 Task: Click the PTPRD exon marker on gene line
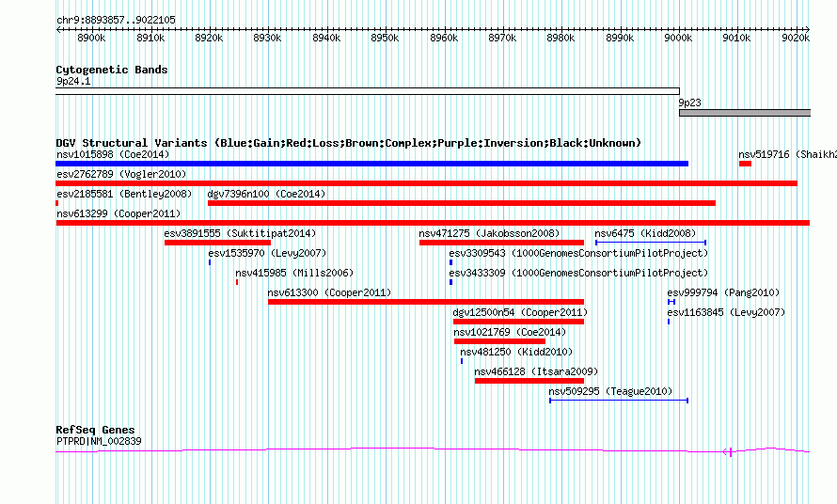coord(730,451)
